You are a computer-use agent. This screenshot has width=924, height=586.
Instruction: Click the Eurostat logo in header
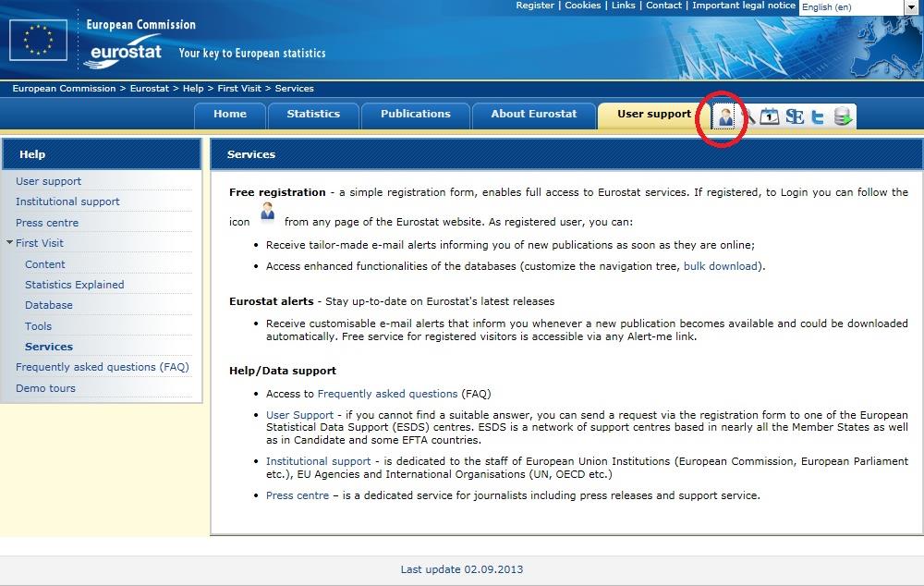[x=124, y=53]
